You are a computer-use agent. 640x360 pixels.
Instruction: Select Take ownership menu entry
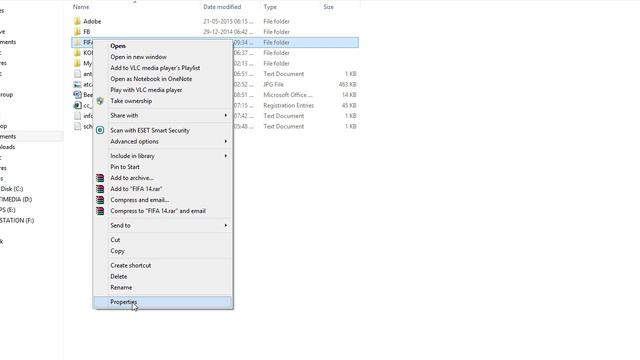[131, 101]
